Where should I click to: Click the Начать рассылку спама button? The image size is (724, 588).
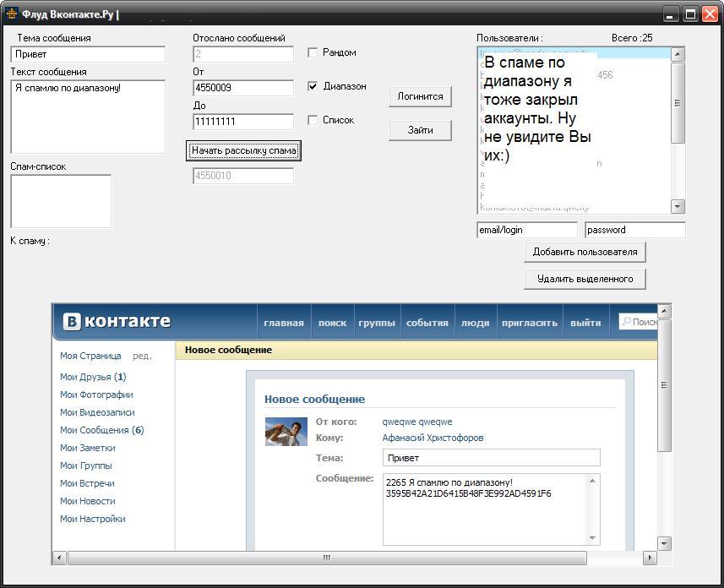click(244, 150)
